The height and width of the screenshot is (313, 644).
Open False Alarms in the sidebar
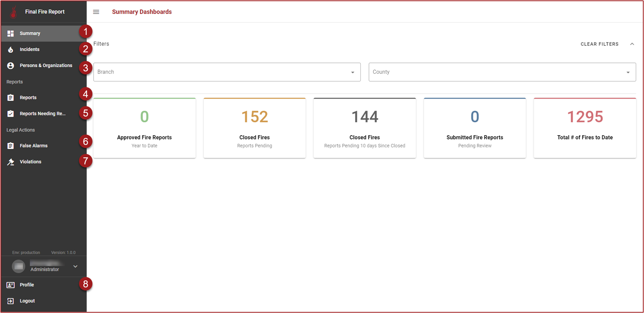pos(33,146)
